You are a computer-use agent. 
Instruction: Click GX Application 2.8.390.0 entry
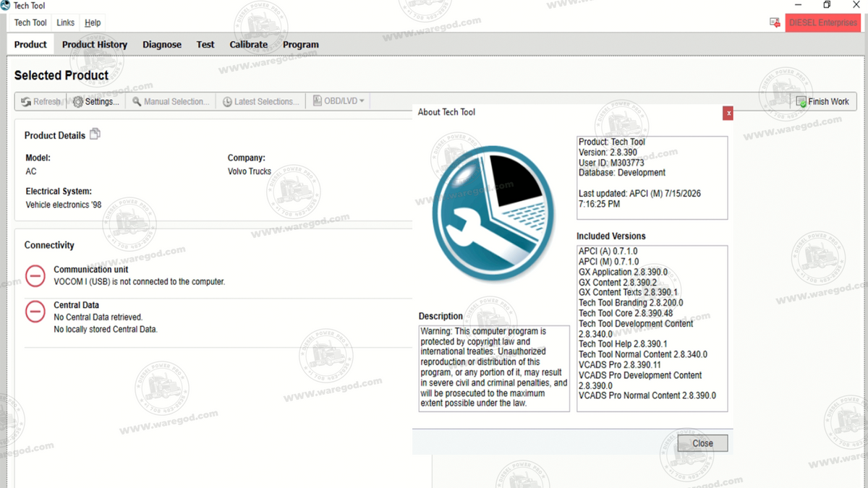[623, 272]
